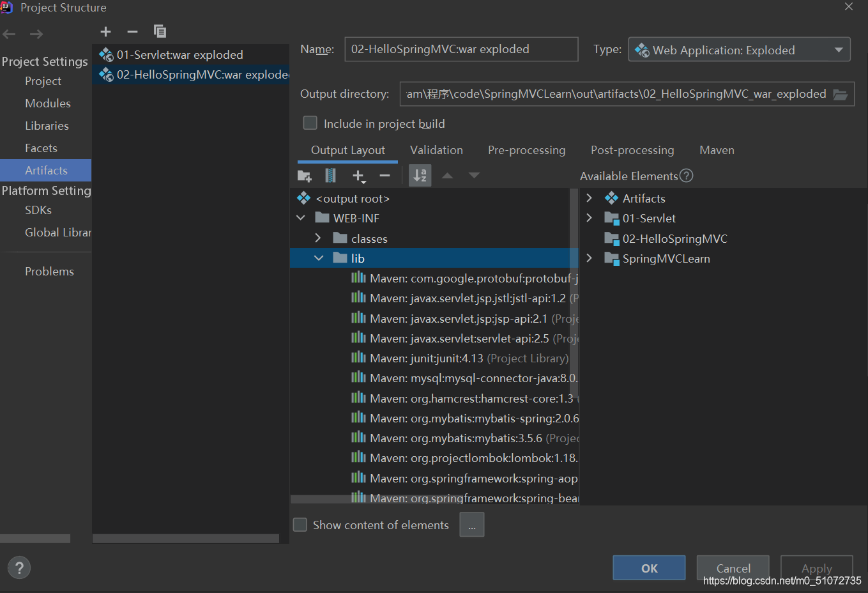
Task: Browse output directory via folder icon
Action: click(x=841, y=95)
